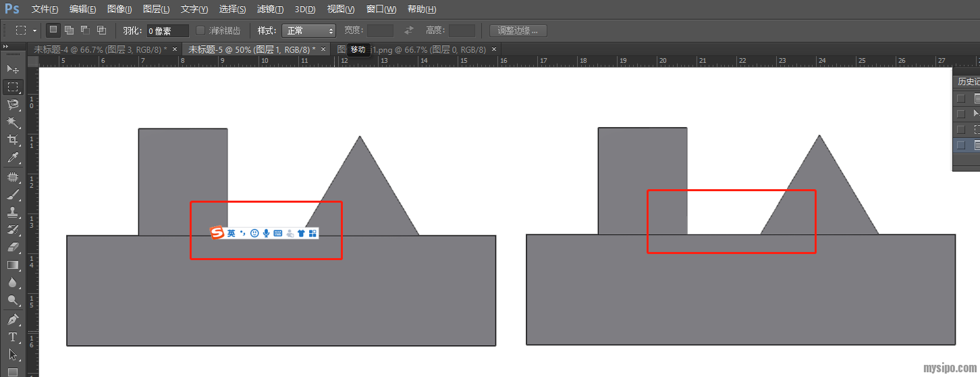Click the 调整边缘 button
The image size is (980, 377).
(x=518, y=30)
